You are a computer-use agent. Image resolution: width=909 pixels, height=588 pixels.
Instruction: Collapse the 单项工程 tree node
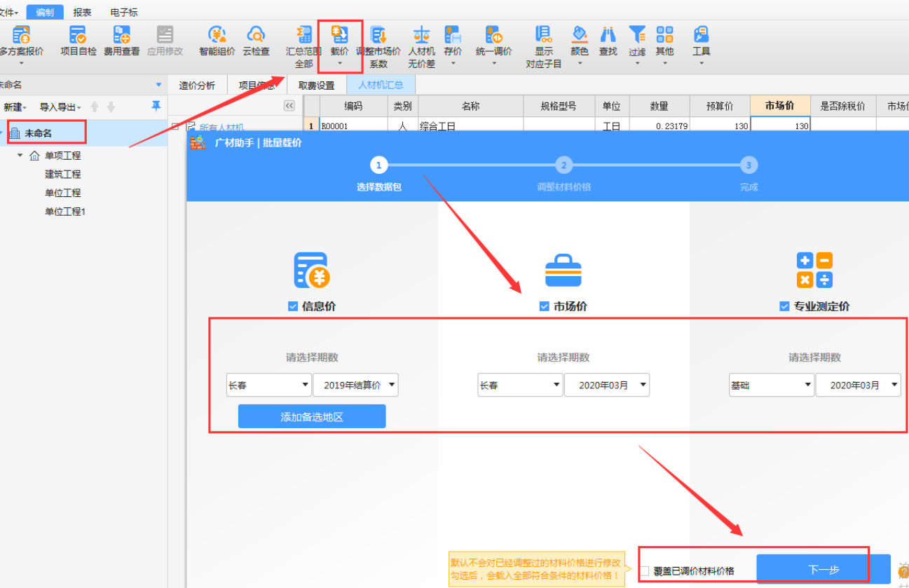point(20,155)
